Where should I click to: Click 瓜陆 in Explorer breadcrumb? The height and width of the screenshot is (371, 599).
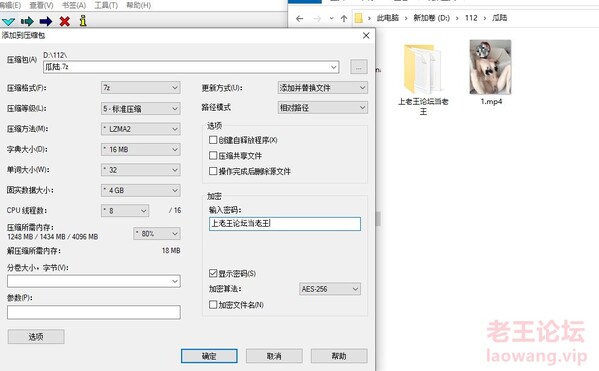pos(499,18)
